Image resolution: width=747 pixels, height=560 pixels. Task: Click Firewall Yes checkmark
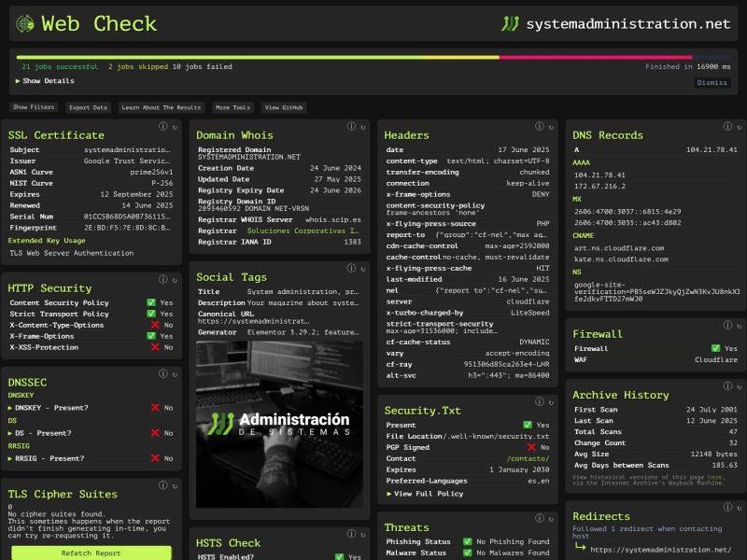click(715, 348)
